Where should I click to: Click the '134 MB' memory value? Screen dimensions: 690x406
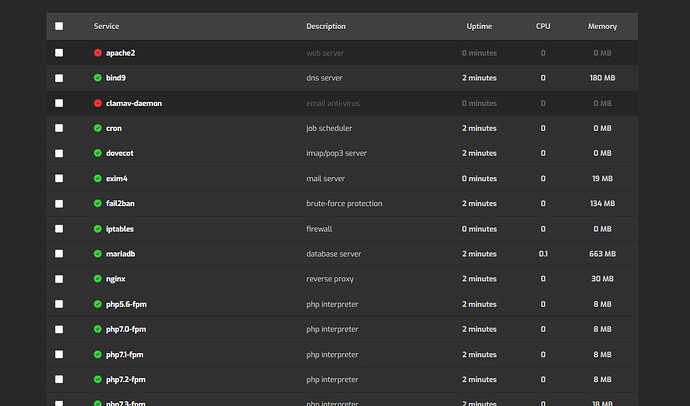click(x=602, y=203)
